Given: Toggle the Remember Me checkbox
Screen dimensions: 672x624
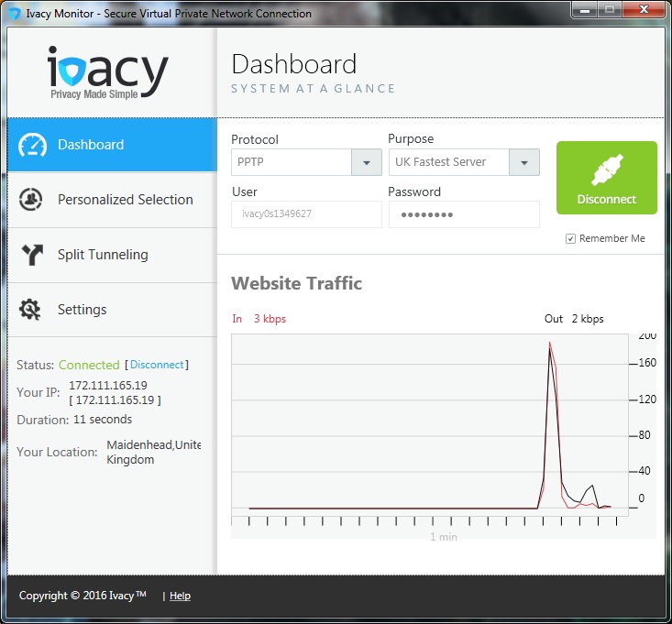Looking at the screenshot, I should pyautogui.click(x=570, y=238).
